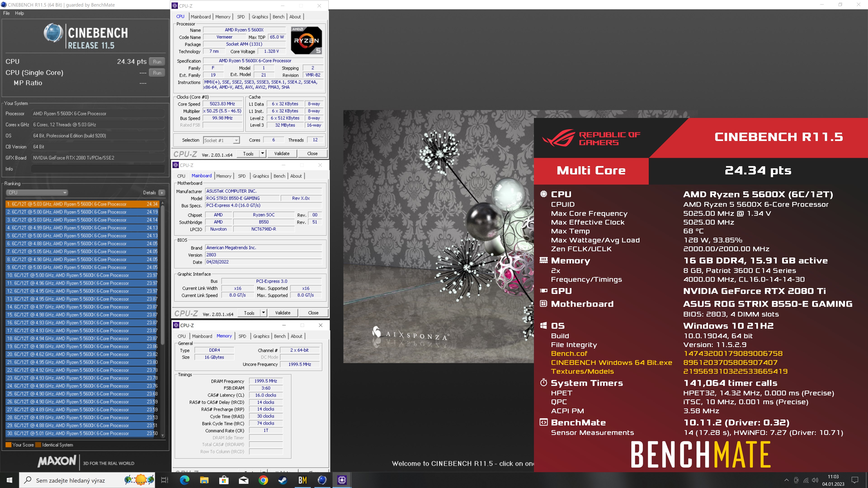
Task: Open Cinebench File menu
Action: click(x=6, y=13)
